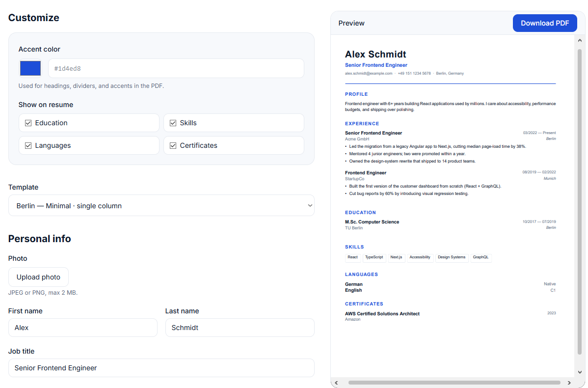This screenshot has height=388, width=588.
Task: Click AWS Certified Solutions Architect entry
Action: pos(382,314)
